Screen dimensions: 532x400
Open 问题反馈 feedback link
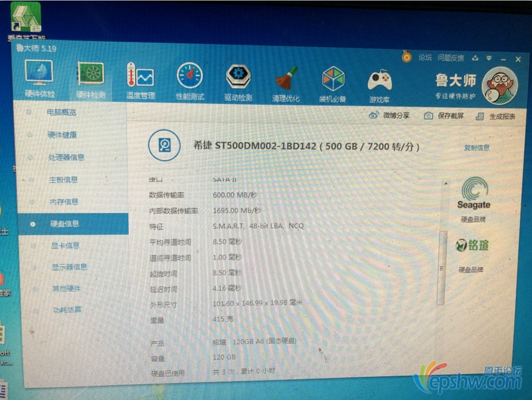pyautogui.click(x=450, y=57)
